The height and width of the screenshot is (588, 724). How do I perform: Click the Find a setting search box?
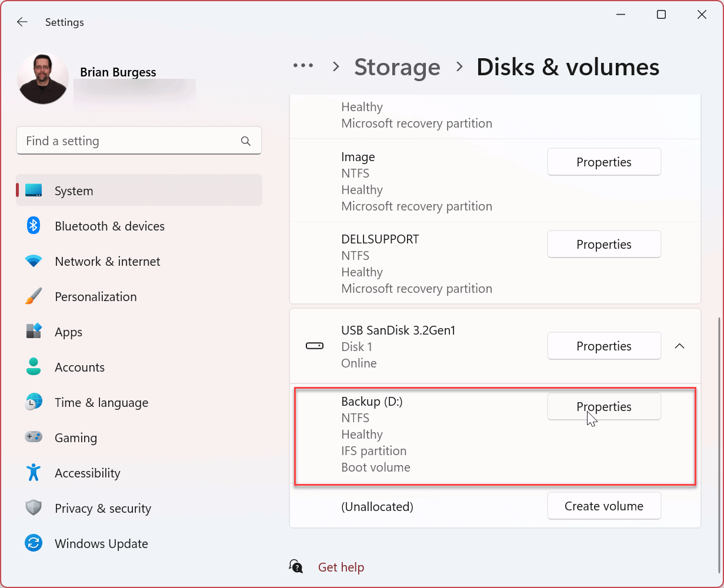click(x=129, y=141)
